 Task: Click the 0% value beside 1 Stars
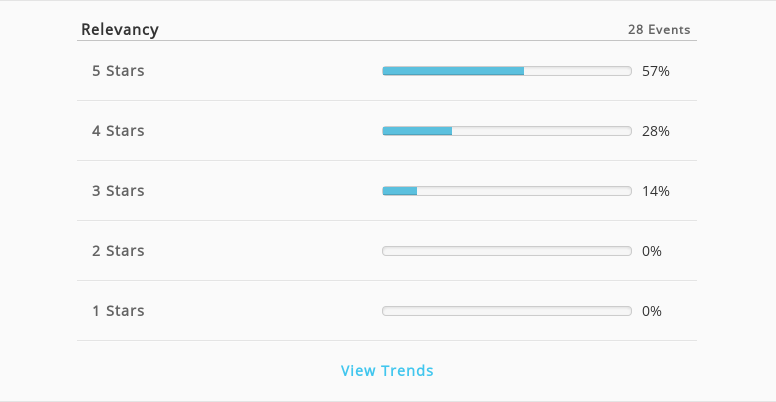pyautogui.click(x=652, y=311)
